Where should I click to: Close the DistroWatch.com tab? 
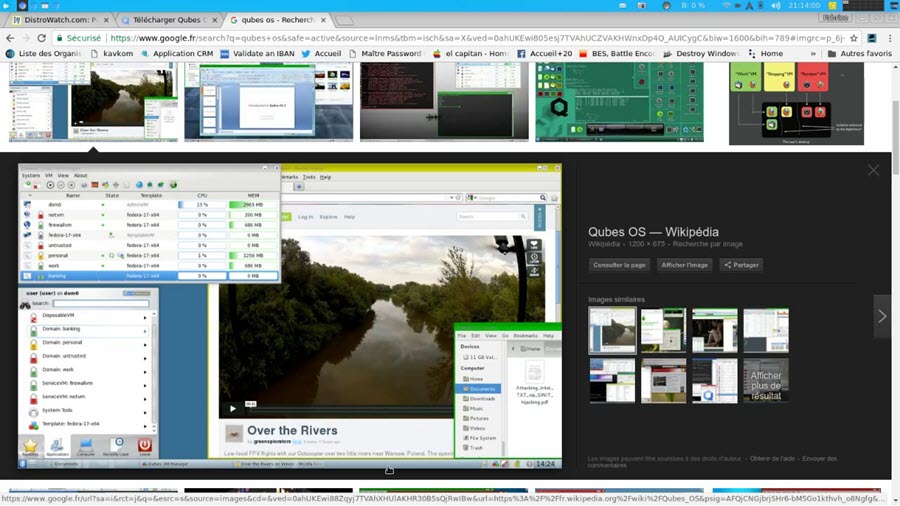106,20
